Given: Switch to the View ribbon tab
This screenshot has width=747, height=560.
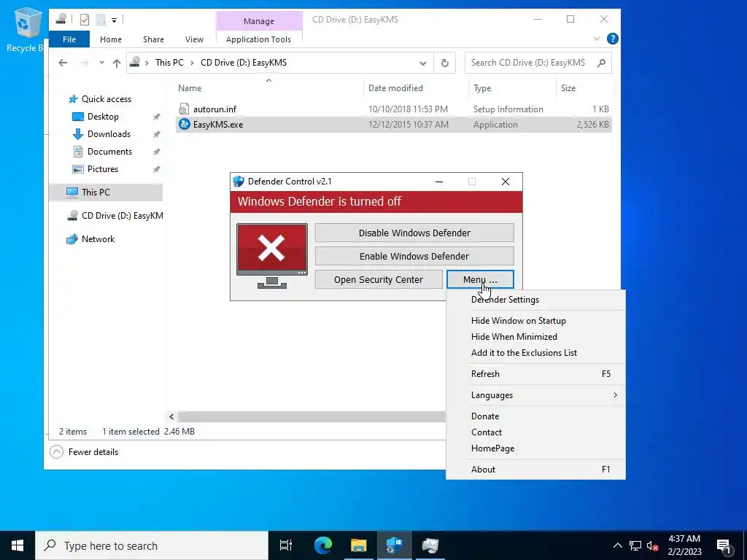Looking at the screenshot, I should click(194, 39).
